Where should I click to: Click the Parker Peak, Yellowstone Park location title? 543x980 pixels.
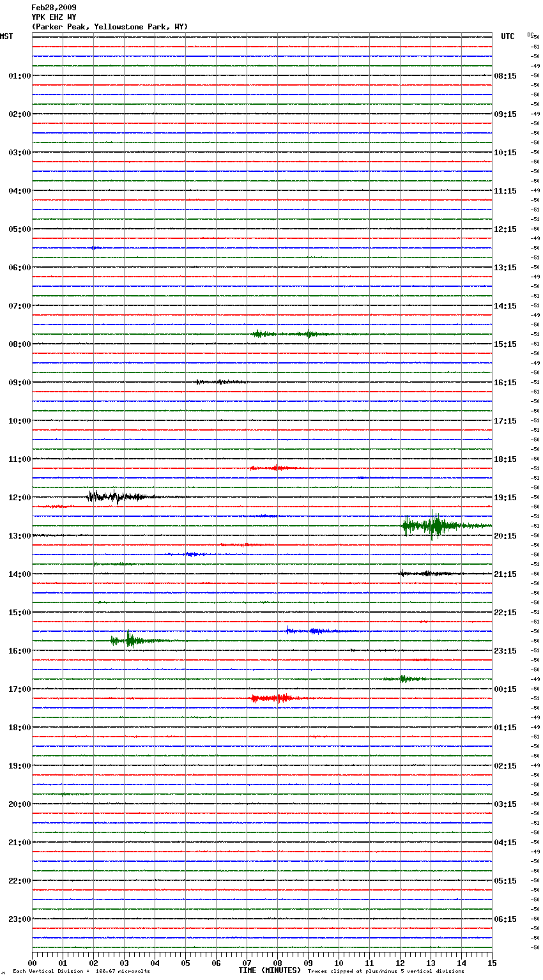(110, 27)
